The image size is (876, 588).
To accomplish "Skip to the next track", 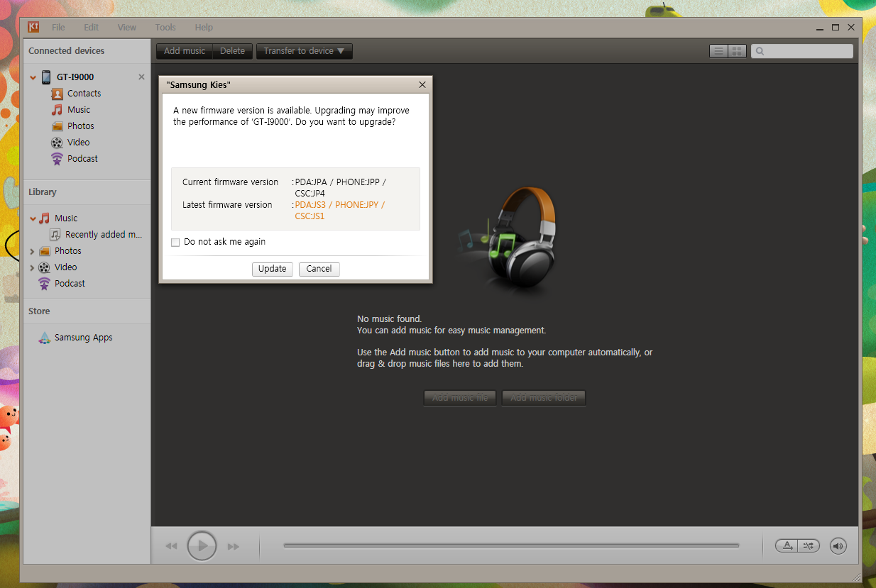I will coord(234,547).
